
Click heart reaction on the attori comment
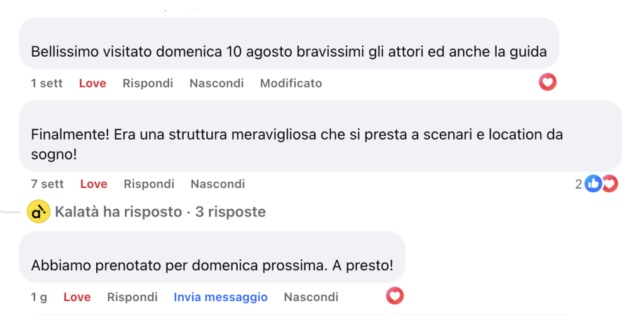(x=548, y=83)
